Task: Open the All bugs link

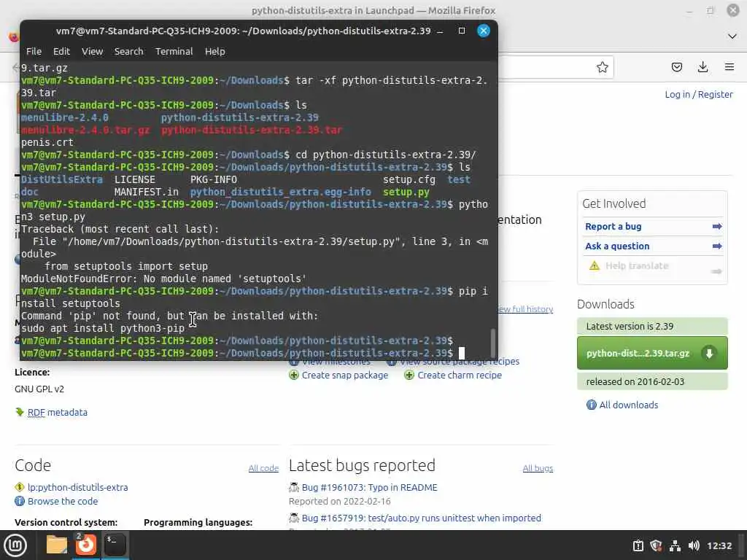Action: 538,468
